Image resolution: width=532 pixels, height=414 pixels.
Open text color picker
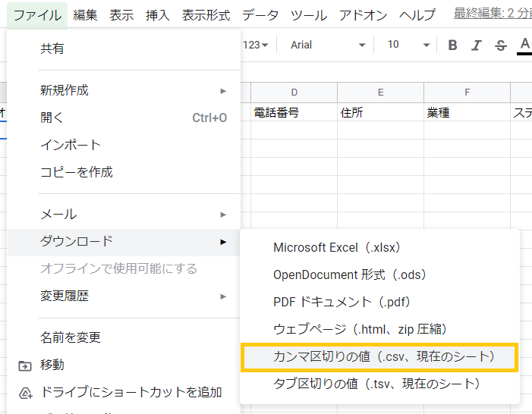point(524,45)
